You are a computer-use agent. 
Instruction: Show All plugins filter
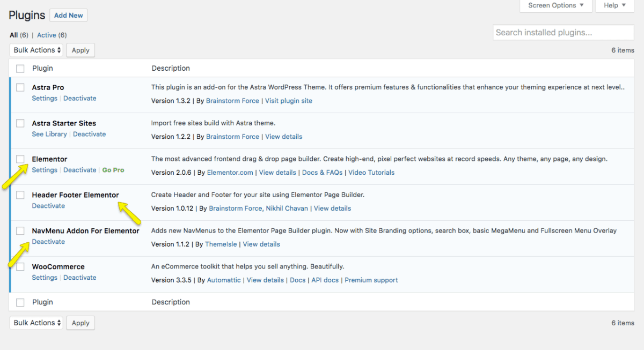click(x=13, y=35)
